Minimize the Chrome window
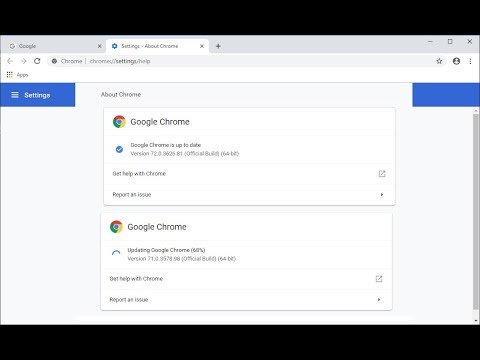Viewport: 480px width, 360px height. point(430,42)
